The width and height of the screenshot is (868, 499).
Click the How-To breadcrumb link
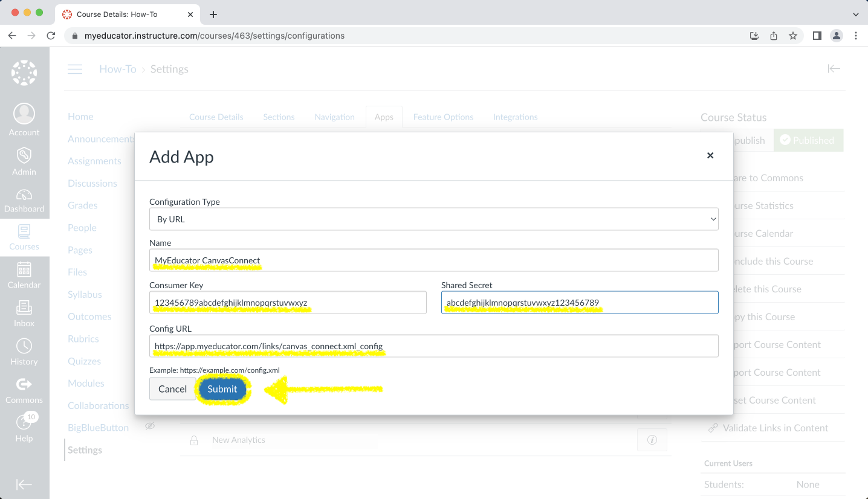[x=118, y=69]
